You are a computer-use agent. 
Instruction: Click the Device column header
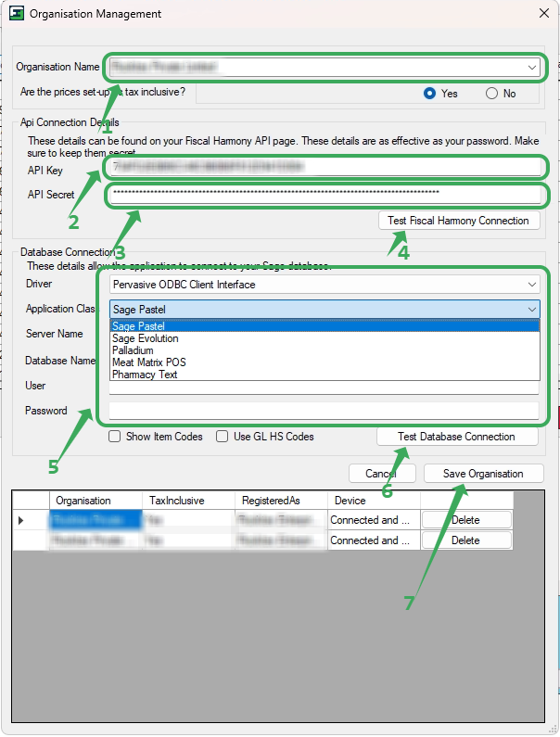374,501
